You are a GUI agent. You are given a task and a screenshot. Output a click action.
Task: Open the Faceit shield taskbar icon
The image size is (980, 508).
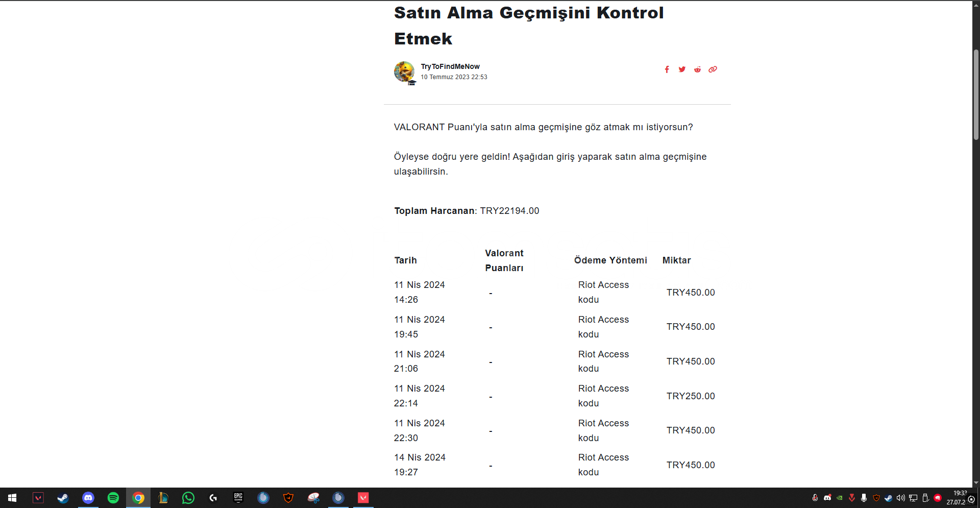coord(288,498)
